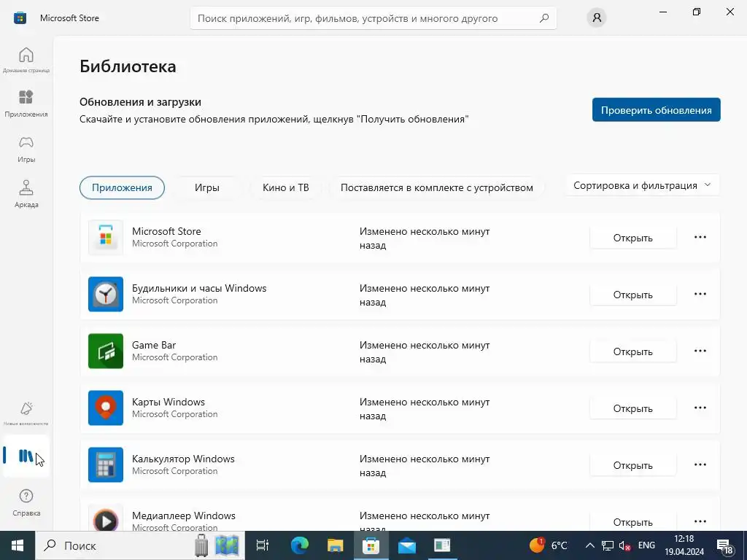The height and width of the screenshot is (560, 747).
Task: Open Microsoft Store with Открыть button
Action: [632, 238]
